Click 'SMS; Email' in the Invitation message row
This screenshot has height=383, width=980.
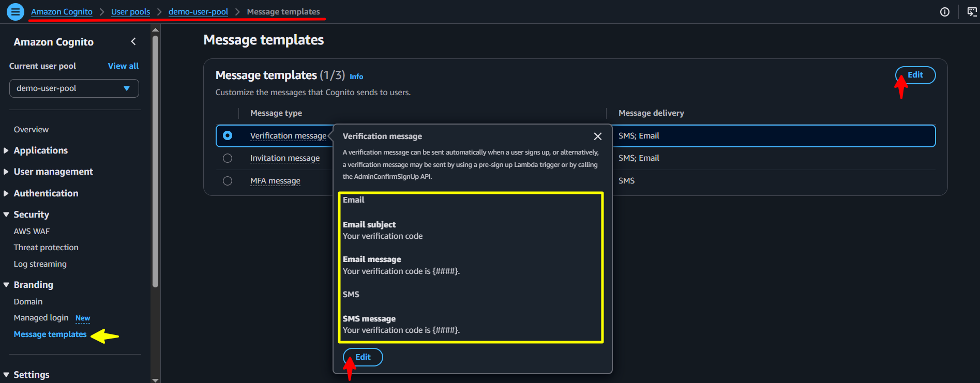pyautogui.click(x=639, y=158)
